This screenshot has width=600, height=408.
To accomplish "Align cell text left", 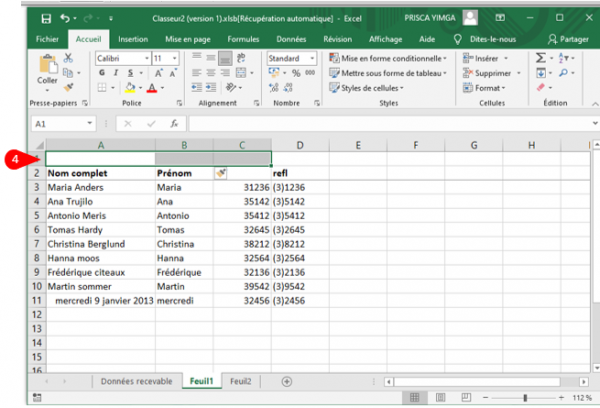I will (197, 73).
